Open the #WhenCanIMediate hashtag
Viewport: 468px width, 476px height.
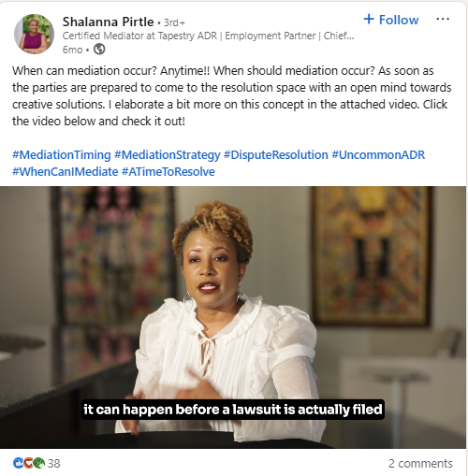66,172
